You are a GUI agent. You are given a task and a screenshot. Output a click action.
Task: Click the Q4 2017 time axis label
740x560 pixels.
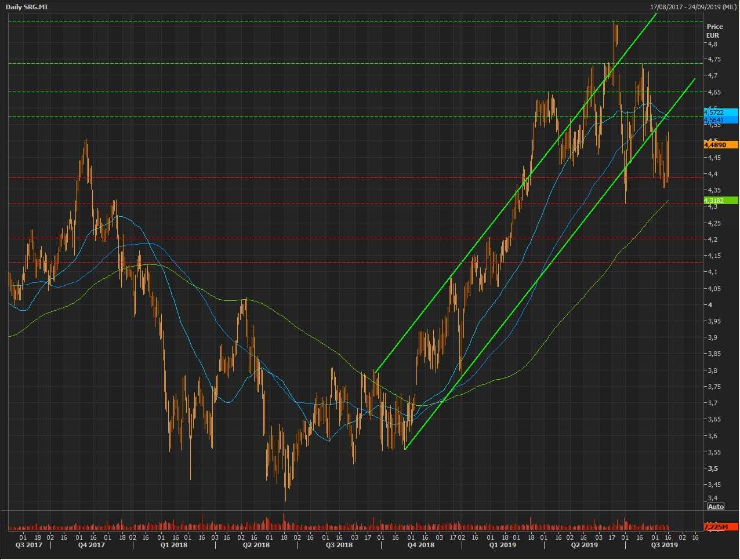click(x=92, y=545)
